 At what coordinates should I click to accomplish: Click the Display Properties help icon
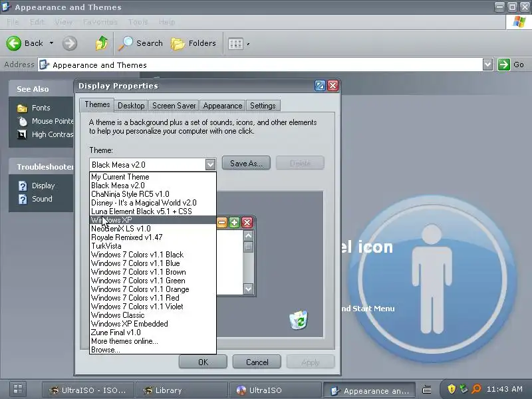320,86
